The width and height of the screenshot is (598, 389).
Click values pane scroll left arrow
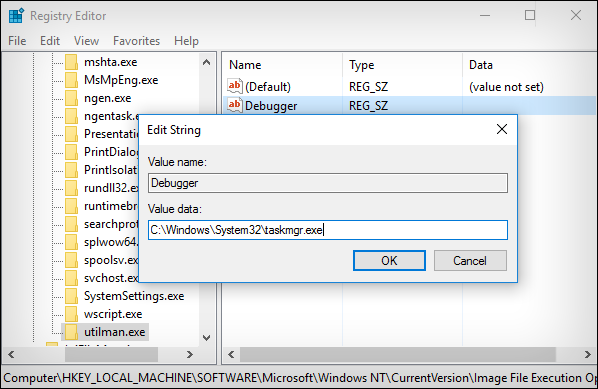[x=231, y=355]
